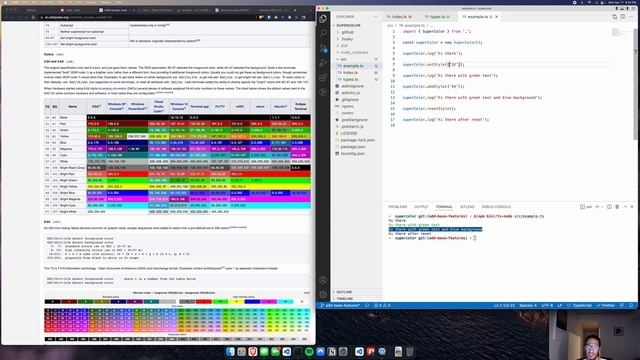The image size is (640, 360).
Task: Open Finder in the dock
Action: [x=230, y=351]
